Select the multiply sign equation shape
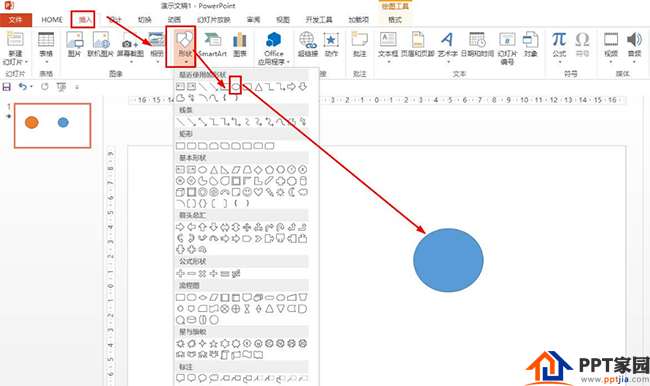650x386 pixels. click(202, 274)
